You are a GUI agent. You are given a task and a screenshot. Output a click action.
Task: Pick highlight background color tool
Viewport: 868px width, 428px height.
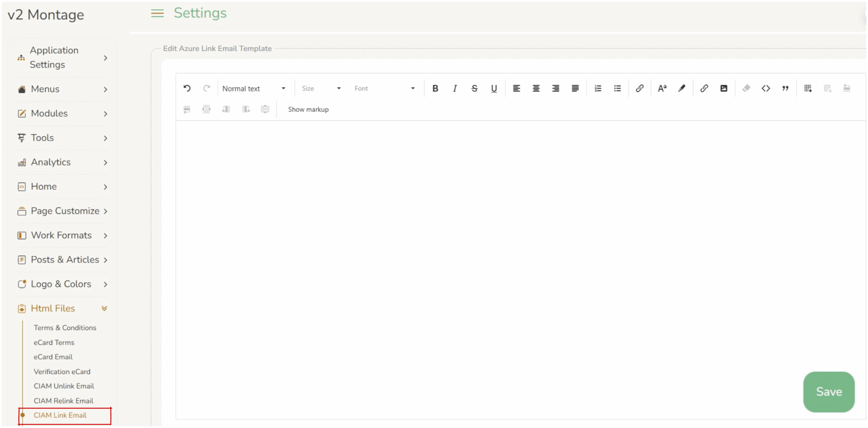[x=682, y=89]
